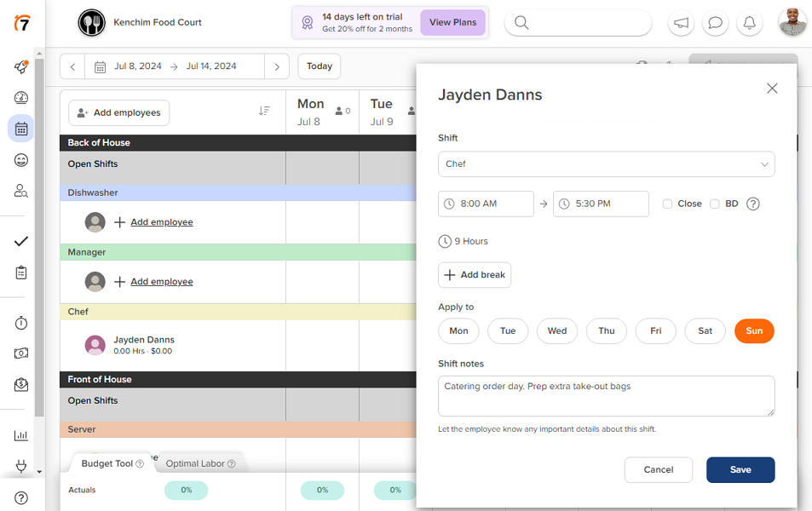Click the Today button
This screenshot has height=511, width=812.
point(319,66)
